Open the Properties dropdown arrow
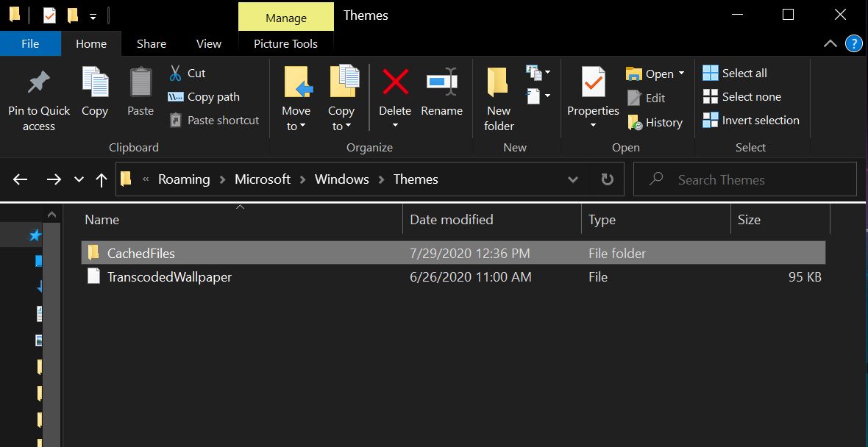868x447 pixels. click(x=592, y=125)
